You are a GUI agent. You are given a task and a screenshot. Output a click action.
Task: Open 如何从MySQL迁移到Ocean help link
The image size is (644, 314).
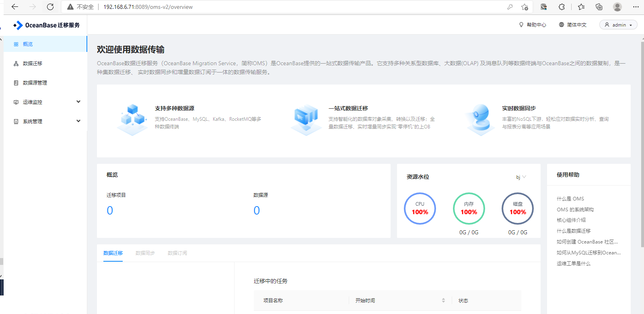click(x=589, y=253)
